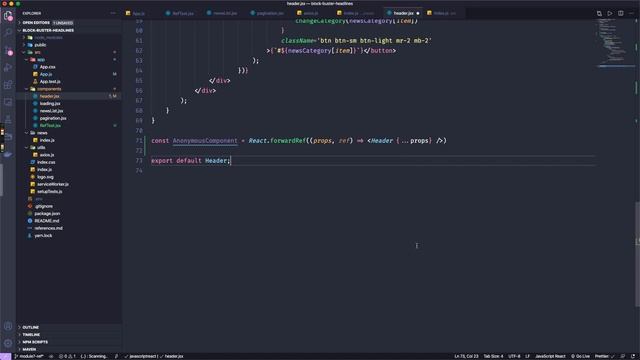Open the Extensions view

pyautogui.click(x=8, y=85)
